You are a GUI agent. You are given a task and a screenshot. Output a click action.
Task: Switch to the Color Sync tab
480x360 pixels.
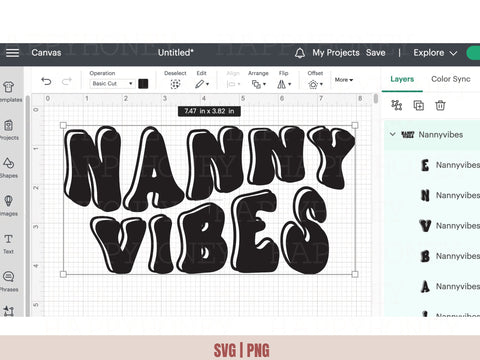(451, 79)
